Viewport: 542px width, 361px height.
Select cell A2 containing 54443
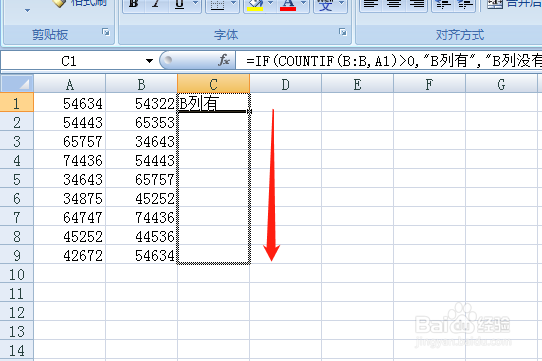point(70,122)
